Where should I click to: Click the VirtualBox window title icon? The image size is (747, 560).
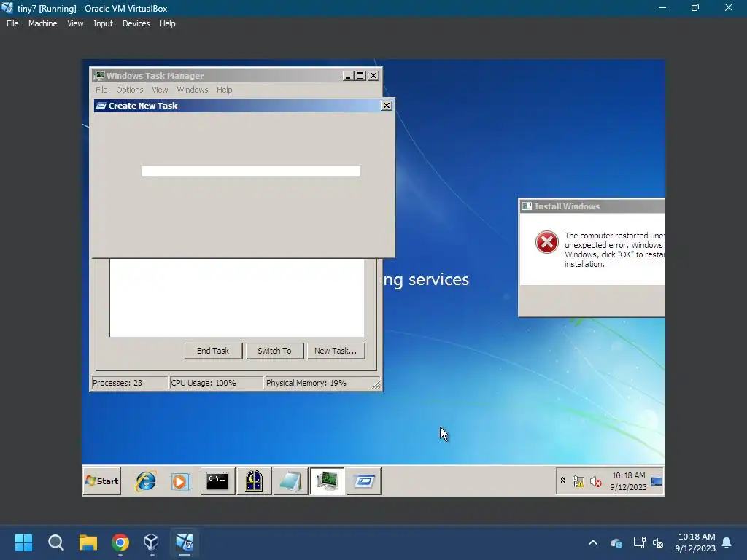[7, 8]
